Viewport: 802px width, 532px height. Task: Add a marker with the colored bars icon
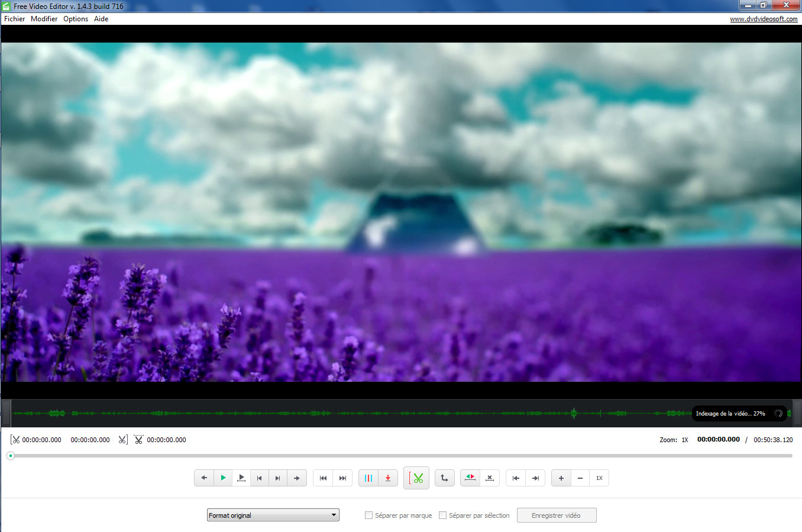click(369, 478)
